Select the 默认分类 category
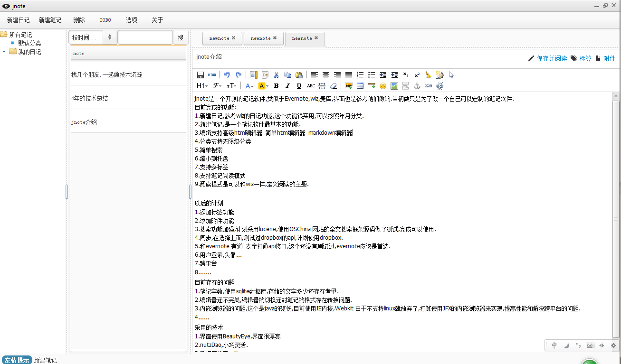The height and width of the screenshot is (364, 621). [29, 43]
